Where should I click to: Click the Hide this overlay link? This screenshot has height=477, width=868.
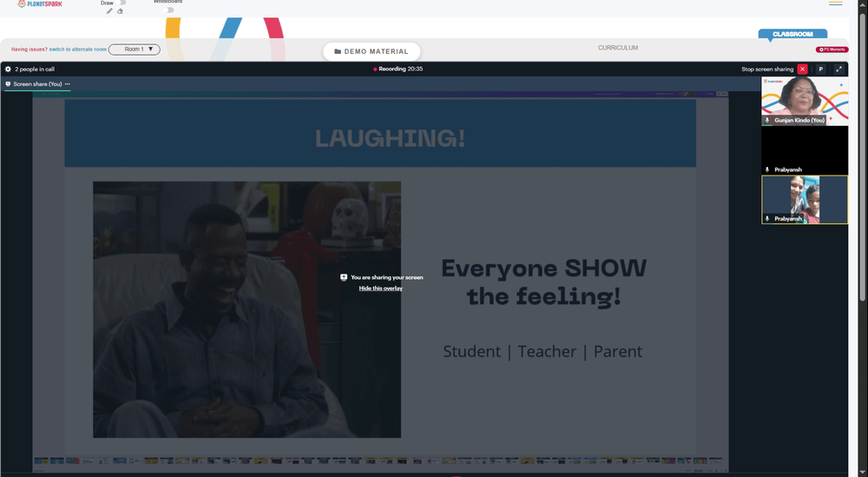pos(381,288)
